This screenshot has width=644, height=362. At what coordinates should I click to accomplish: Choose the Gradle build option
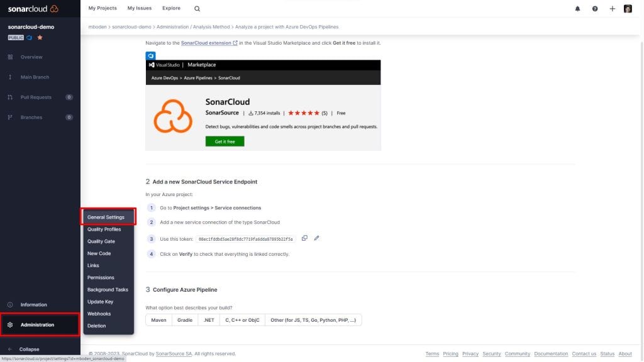point(185,320)
